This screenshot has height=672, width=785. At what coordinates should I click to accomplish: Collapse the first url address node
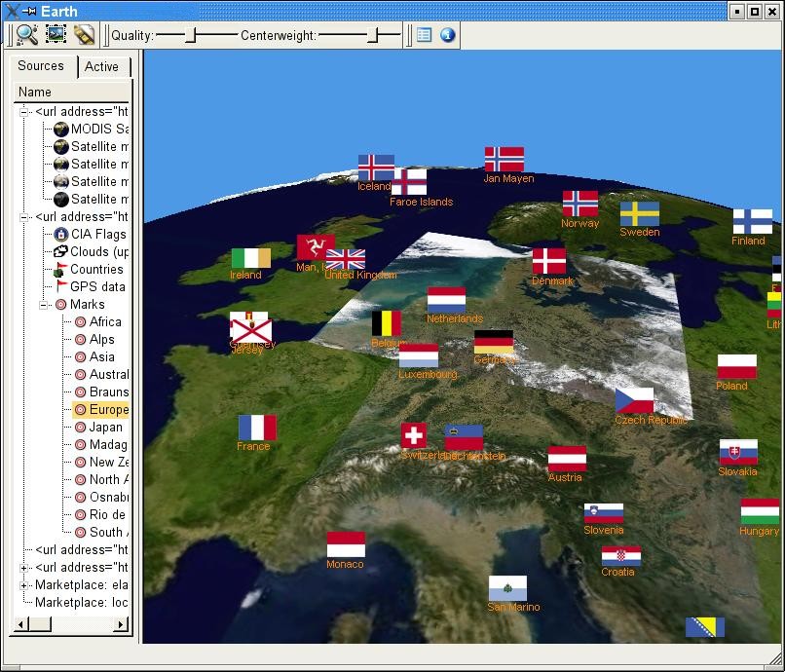coord(23,112)
